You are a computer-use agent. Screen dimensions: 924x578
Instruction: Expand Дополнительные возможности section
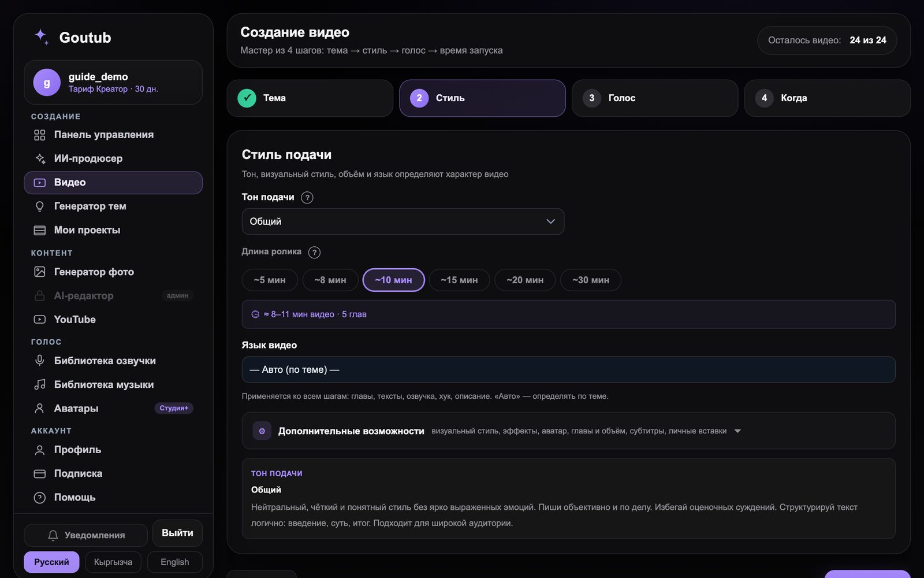(568, 431)
